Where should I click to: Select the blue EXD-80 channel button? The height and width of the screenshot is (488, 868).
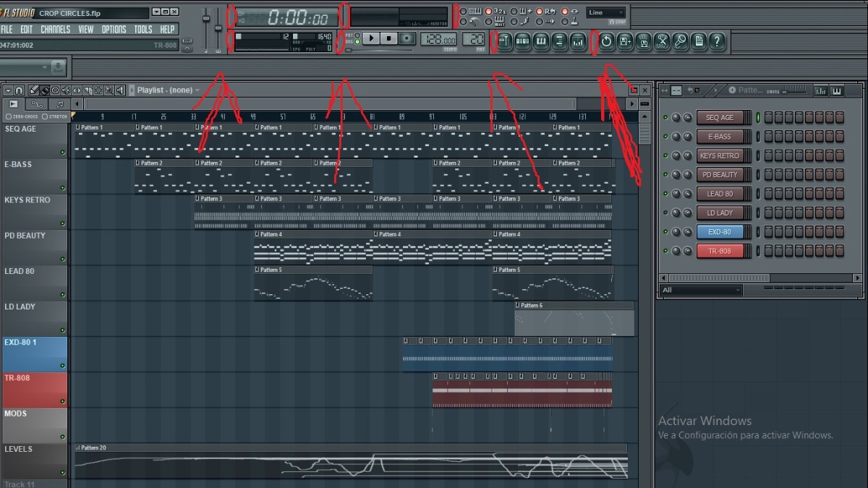tap(720, 232)
